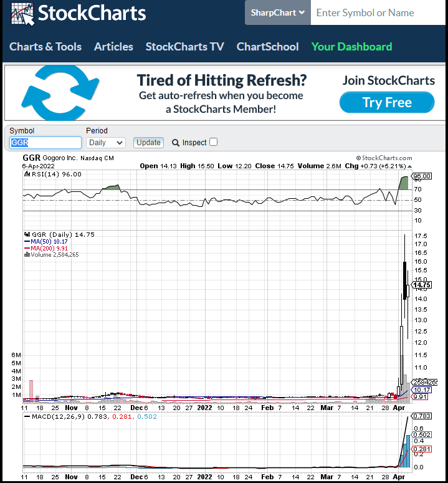Click the RSI 96.00 value label
The height and width of the screenshot is (483, 448).
pyautogui.click(x=422, y=176)
